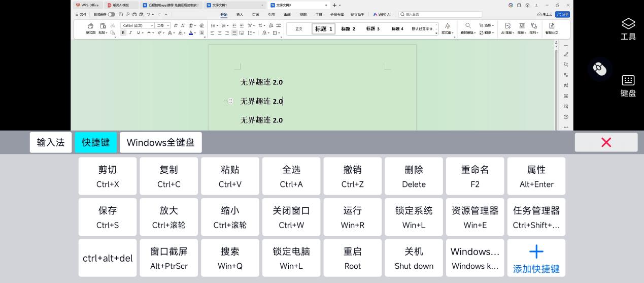Click the cursor select icon in side panel
The image size is (644, 283).
tap(566, 65)
